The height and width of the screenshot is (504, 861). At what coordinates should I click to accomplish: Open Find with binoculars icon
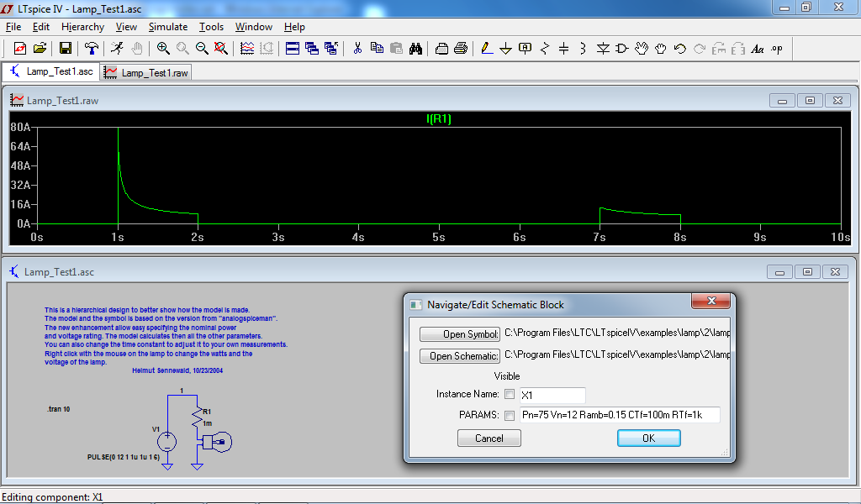(415, 49)
